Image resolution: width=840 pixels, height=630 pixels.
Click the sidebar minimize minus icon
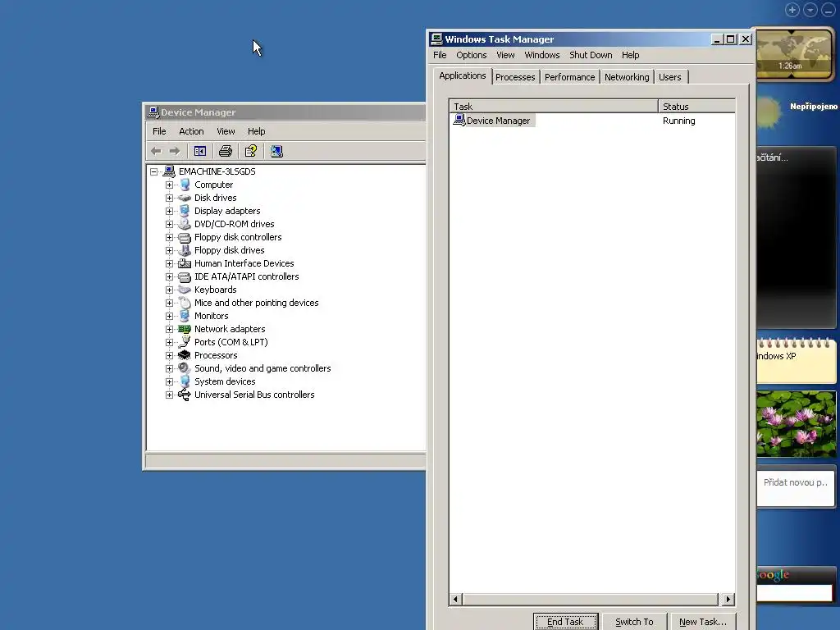(x=829, y=10)
